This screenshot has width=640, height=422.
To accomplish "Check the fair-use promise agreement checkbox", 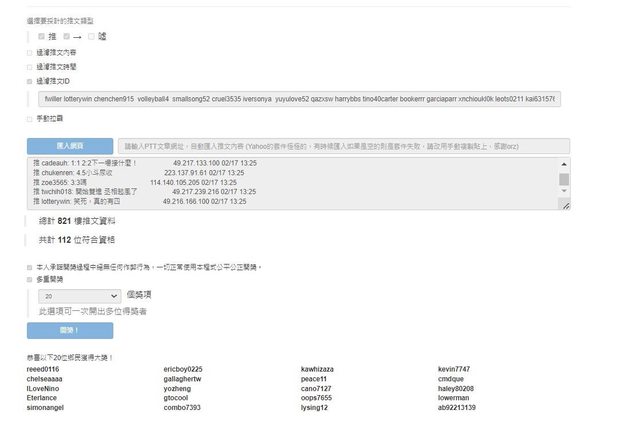I will coord(29,268).
